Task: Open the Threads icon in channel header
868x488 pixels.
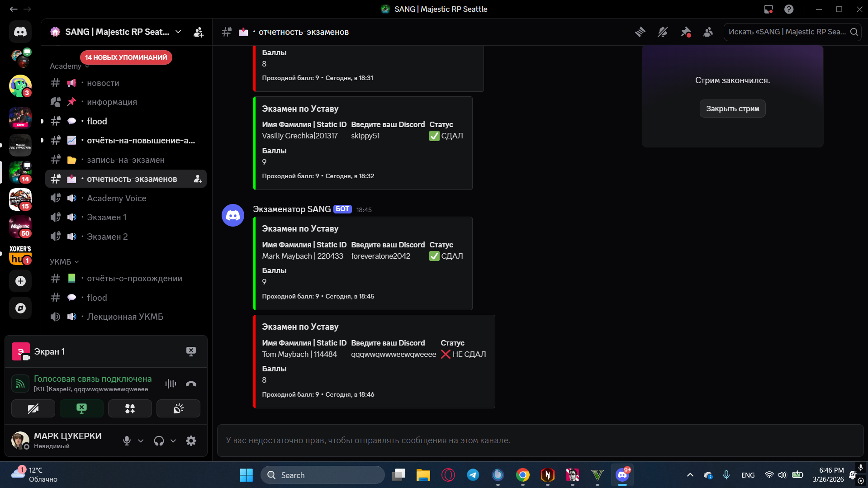Action: 640,32
